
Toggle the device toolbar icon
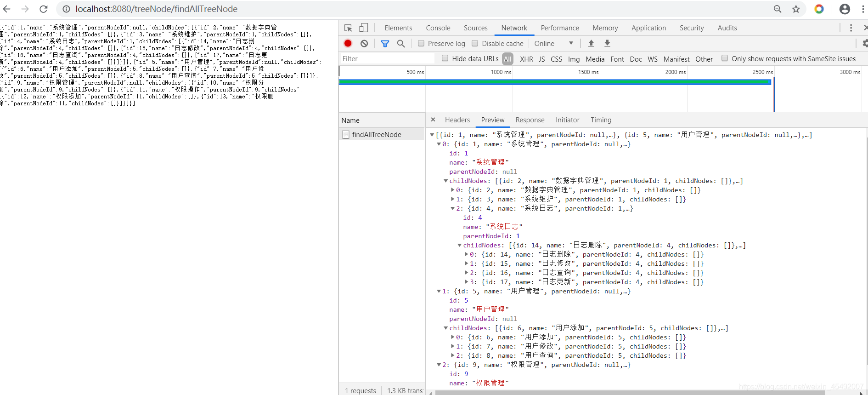[363, 28]
